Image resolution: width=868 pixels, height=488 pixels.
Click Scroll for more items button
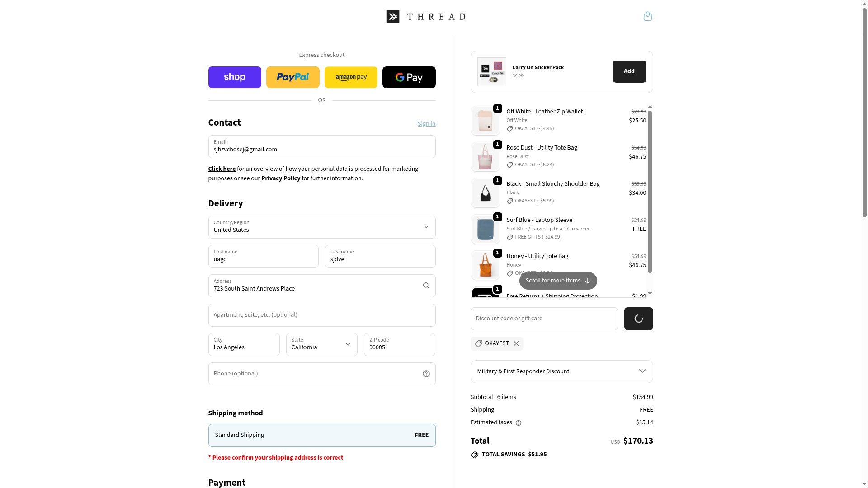click(558, 281)
